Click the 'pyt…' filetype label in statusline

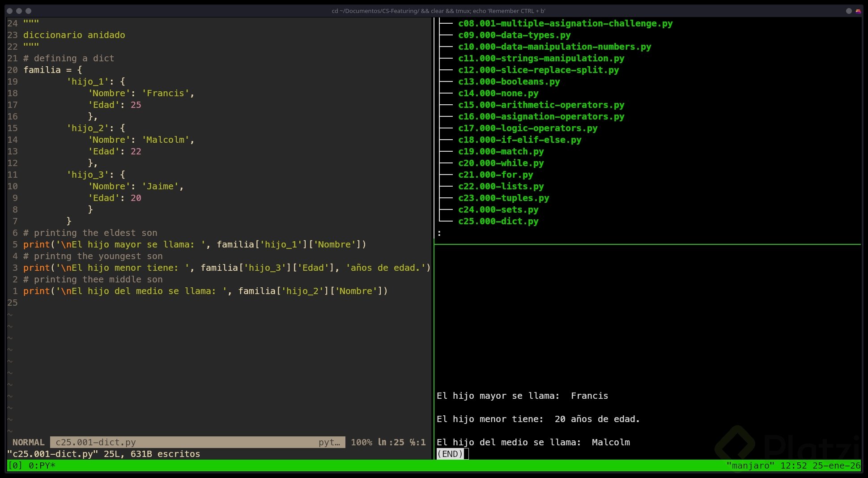point(329,442)
